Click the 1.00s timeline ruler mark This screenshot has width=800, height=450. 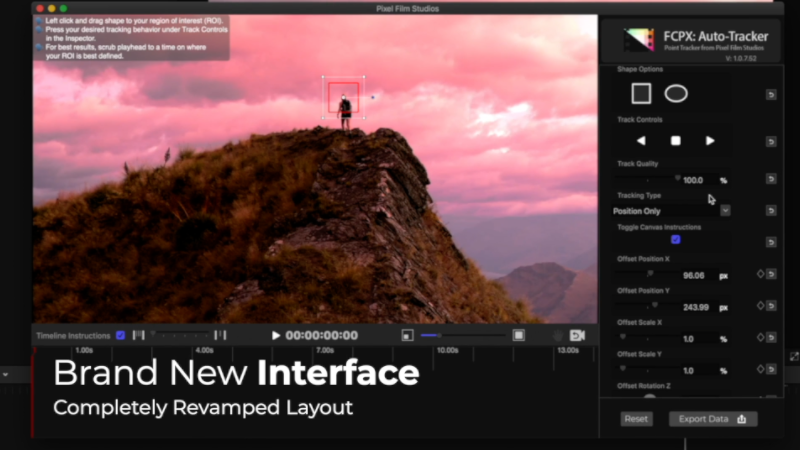click(84, 351)
